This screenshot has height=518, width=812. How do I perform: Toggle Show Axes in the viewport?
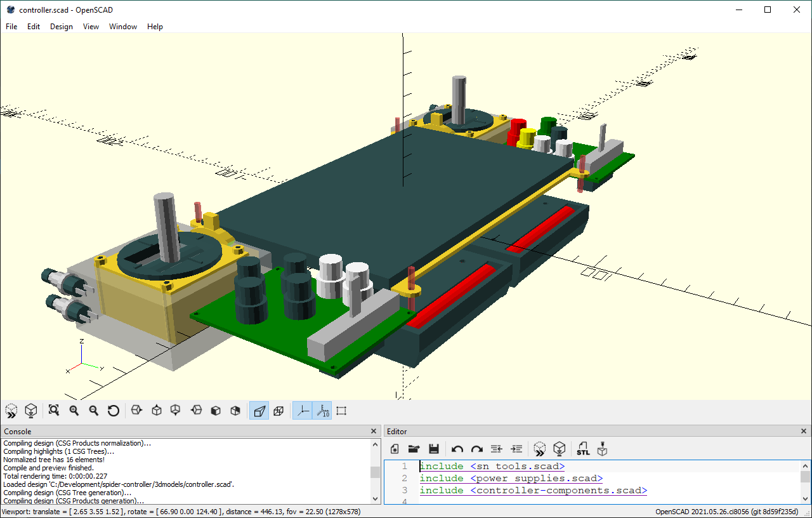(303, 411)
